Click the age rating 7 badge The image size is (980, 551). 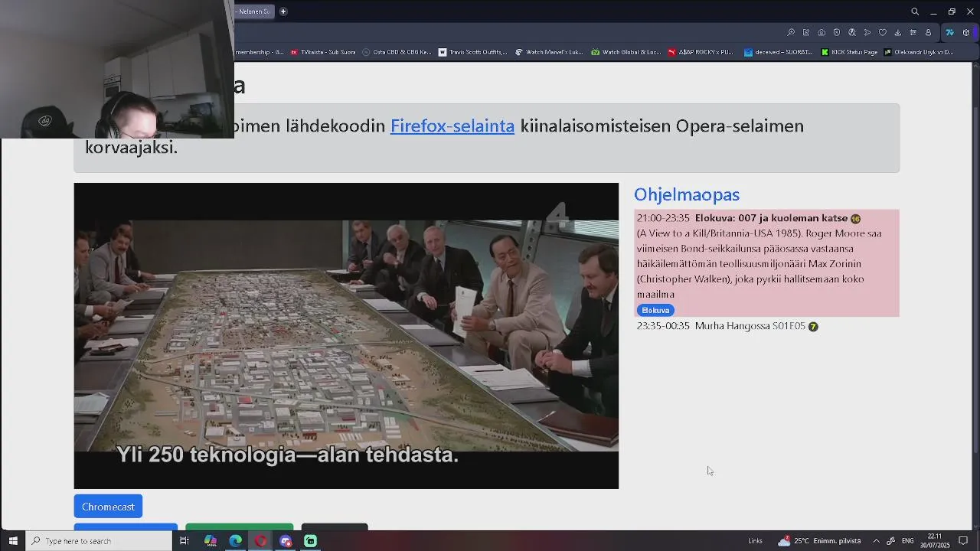click(x=813, y=327)
